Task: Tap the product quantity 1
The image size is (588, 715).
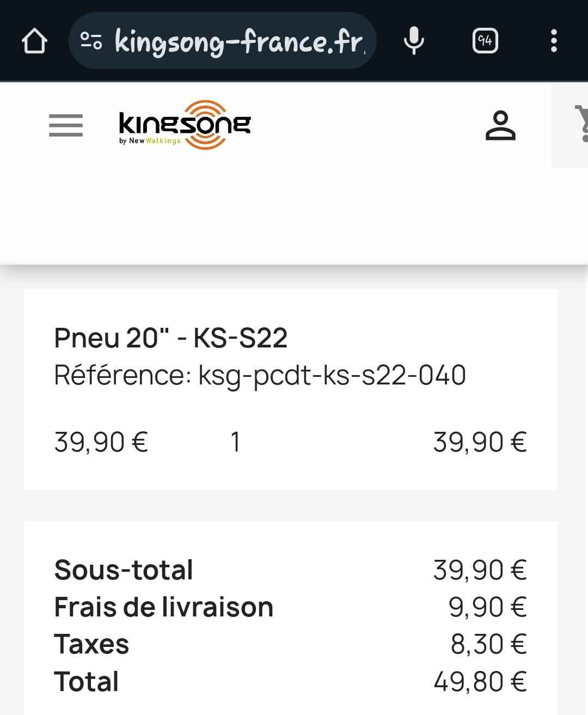Action: click(x=235, y=442)
